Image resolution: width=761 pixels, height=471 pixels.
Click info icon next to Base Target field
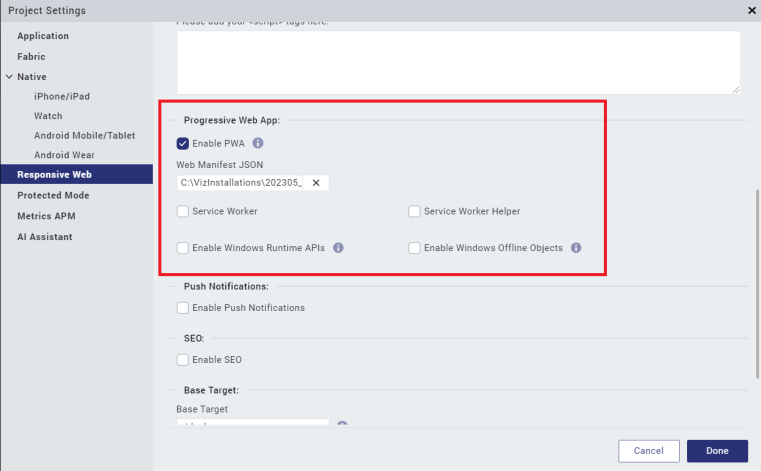[x=342, y=424]
